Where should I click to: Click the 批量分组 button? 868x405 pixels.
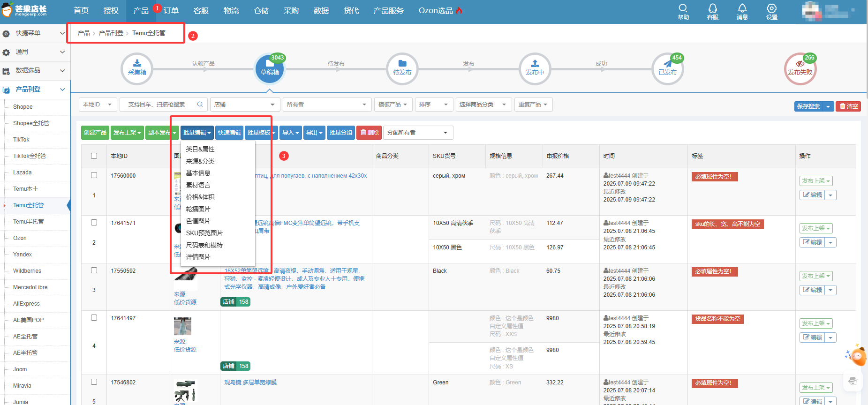point(341,133)
